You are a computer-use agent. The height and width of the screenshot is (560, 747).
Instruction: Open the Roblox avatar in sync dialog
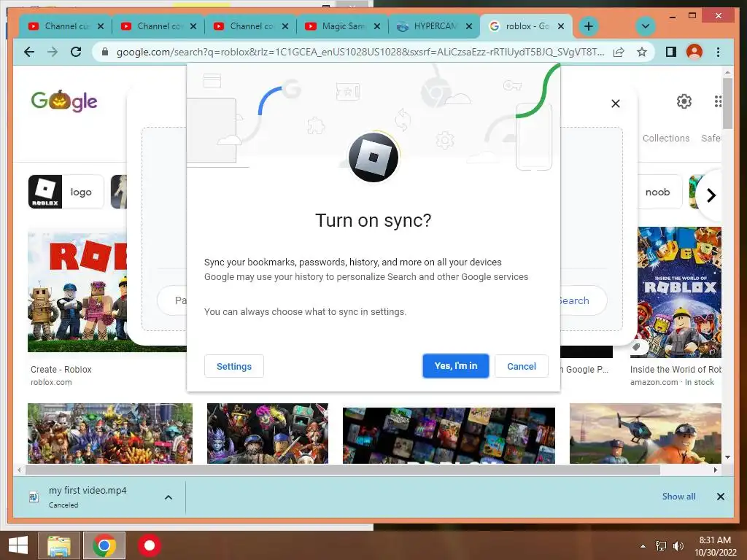(373, 157)
